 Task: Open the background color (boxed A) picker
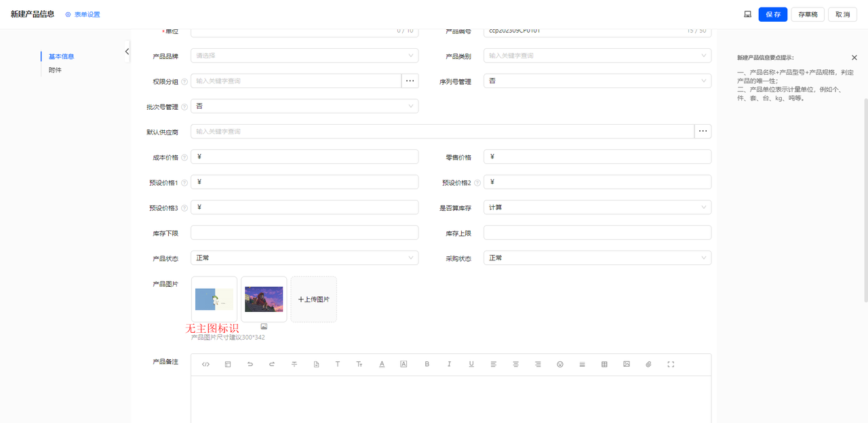(x=403, y=365)
